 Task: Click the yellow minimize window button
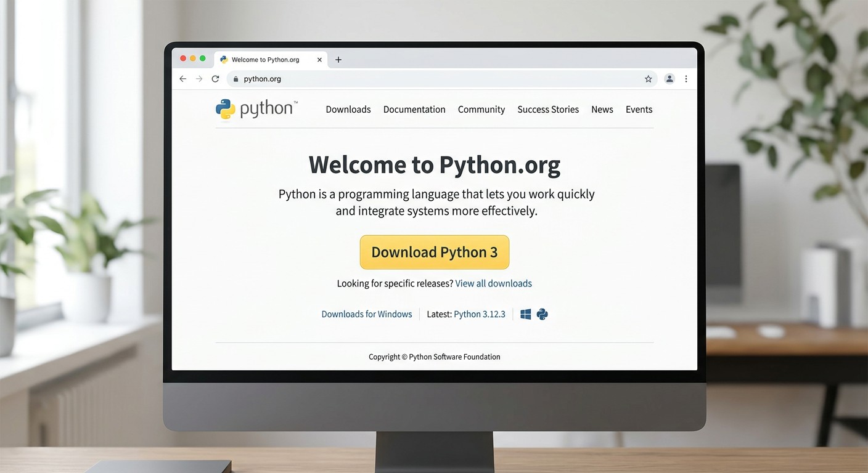pos(193,59)
